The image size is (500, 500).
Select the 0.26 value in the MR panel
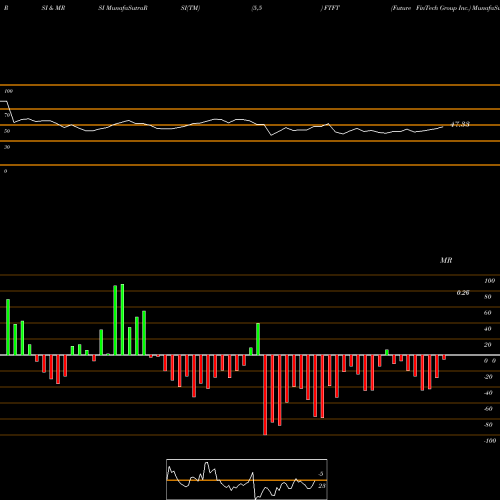coord(463,293)
